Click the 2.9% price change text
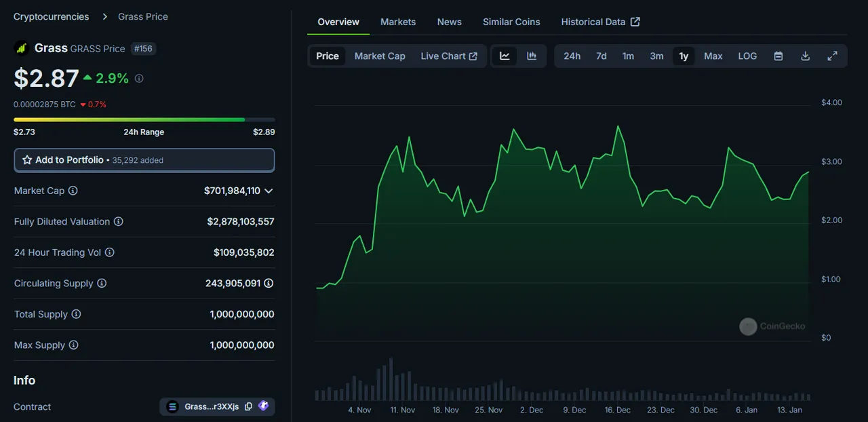This screenshot has width=868, height=422. click(x=112, y=79)
